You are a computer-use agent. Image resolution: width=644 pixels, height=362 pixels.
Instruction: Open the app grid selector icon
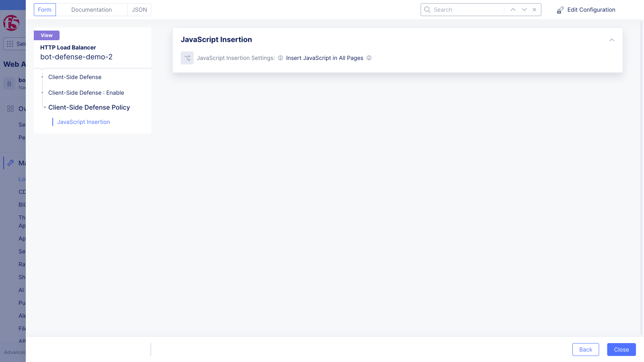point(10,44)
